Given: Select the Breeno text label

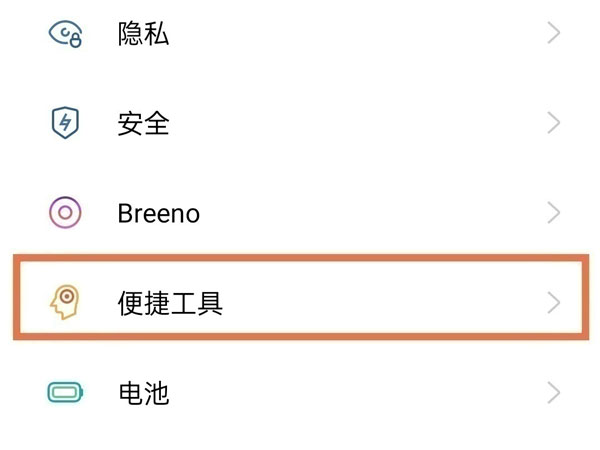Looking at the screenshot, I should 158,212.
